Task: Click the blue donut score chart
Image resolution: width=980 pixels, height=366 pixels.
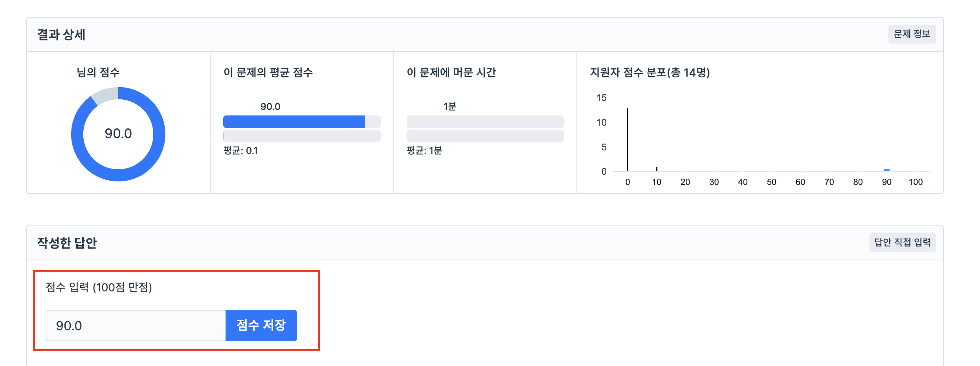Action: click(118, 134)
